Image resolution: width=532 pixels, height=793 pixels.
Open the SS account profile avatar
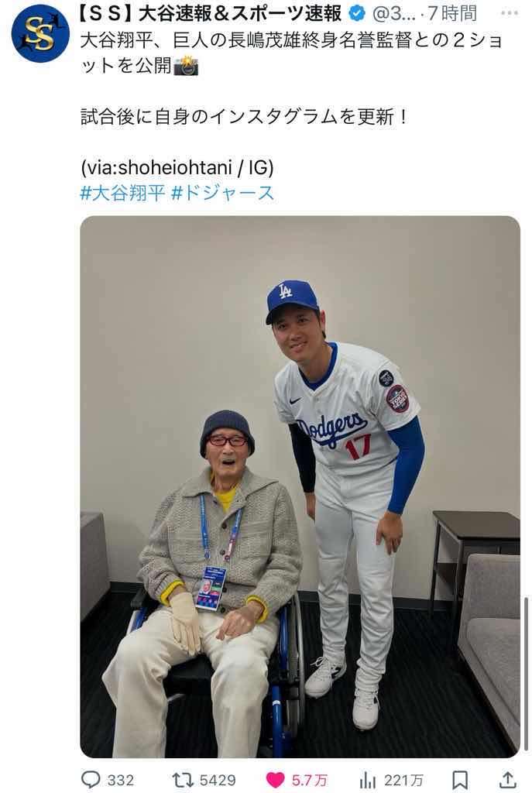pos(40,33)
